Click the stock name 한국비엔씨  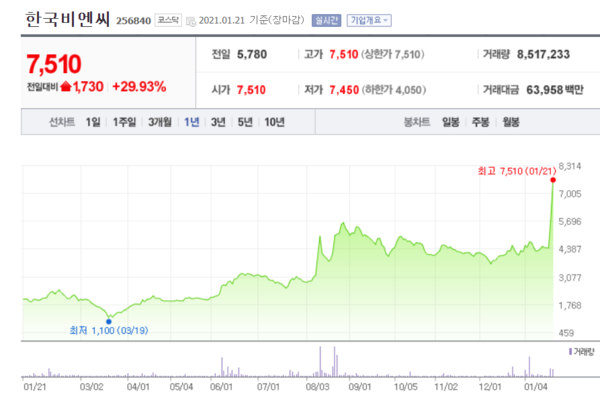click(67, 19)
